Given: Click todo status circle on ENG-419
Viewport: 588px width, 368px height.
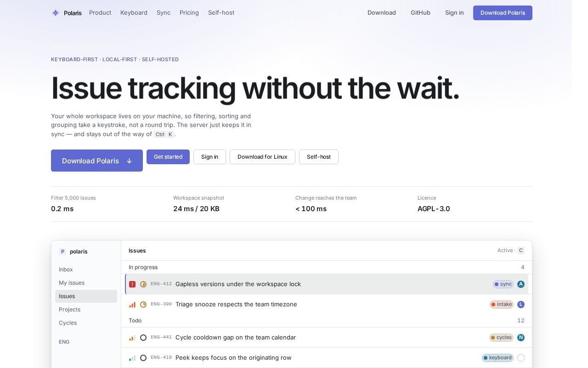Looking at the screenshot, I should 143,358.
